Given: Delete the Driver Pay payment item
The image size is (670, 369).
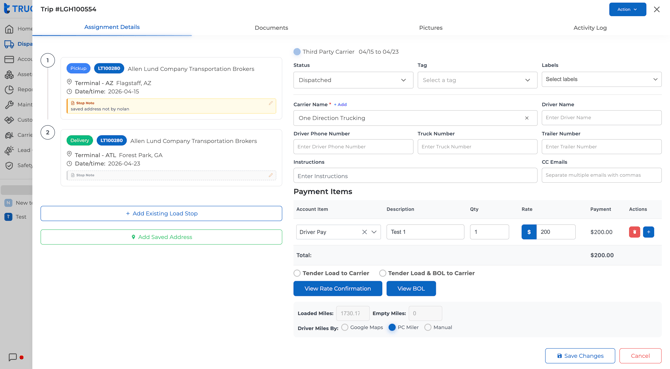Looking at the screenshot, I should click(x=635, y=232).
